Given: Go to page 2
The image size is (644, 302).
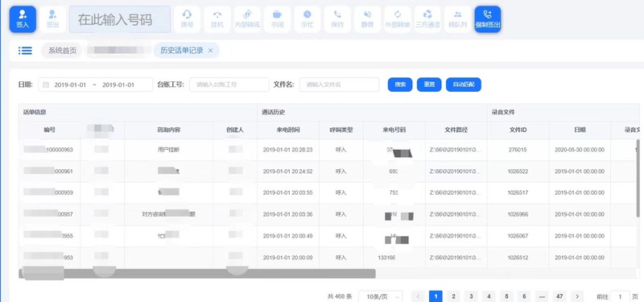Looking at the screenshot, I should [x=453, y=296].
